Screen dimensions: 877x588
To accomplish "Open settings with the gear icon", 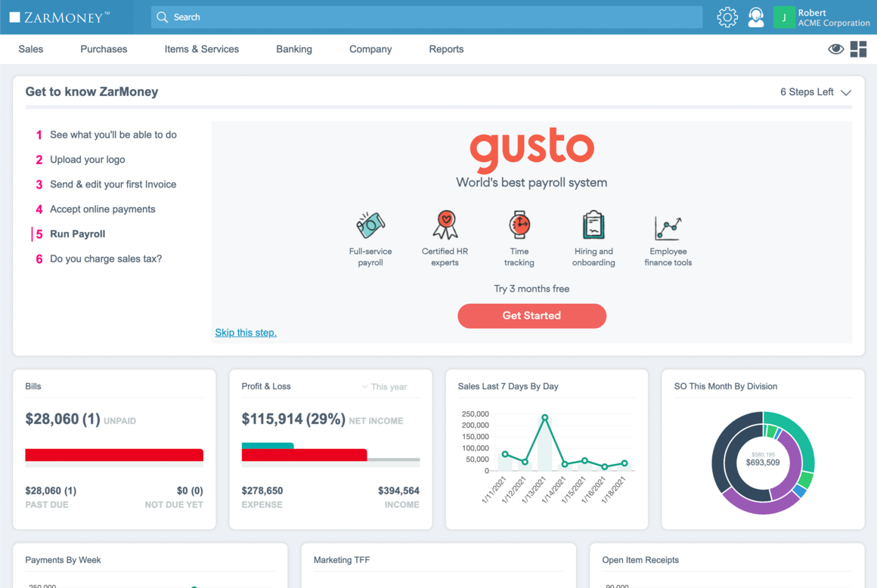I will tap(727, 17).
